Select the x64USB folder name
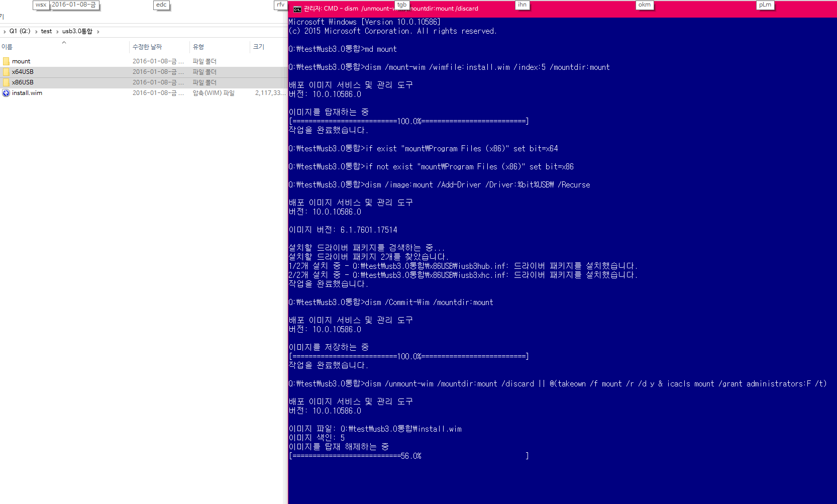This screenshot has height=504, width=837. (x=23, y=72)
